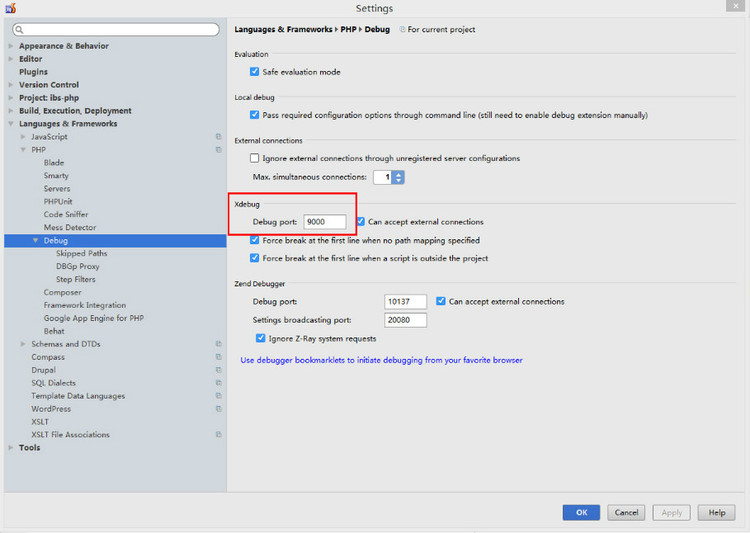This screenshot has height=533, width=750.
Task: Click project-level icon beside Template Data Languages
Action: click(x=218, y=396)
